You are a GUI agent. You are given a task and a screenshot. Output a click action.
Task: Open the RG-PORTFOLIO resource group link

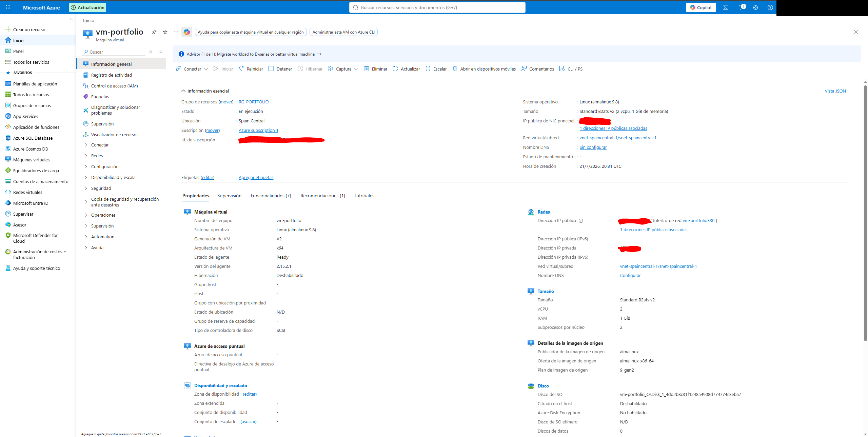[x=254, y=102]
